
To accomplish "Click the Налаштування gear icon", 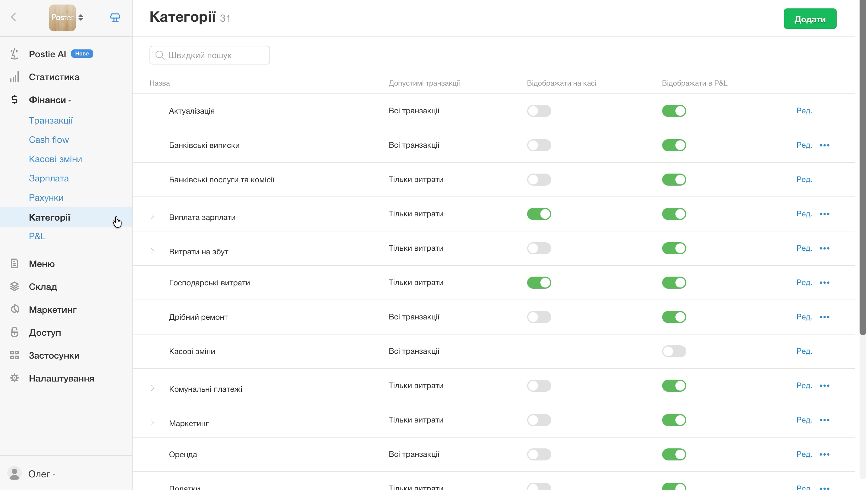I will 14,378.
